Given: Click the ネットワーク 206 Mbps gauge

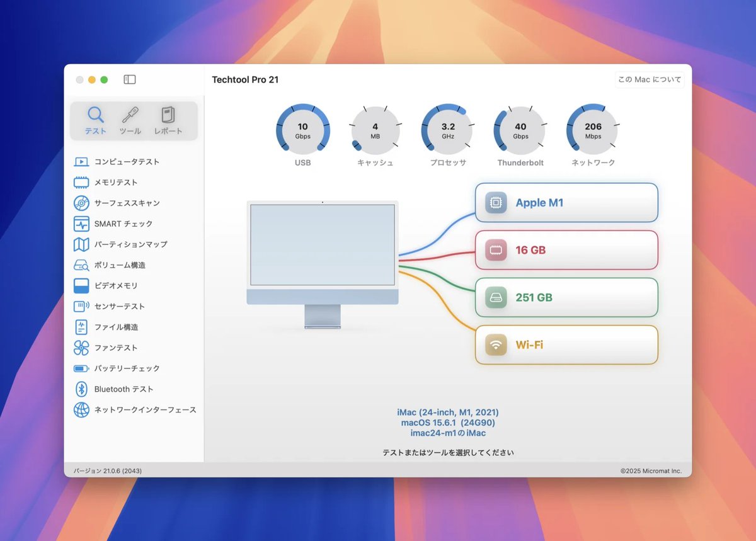Looking at the screenshot, I should (593, 130).
